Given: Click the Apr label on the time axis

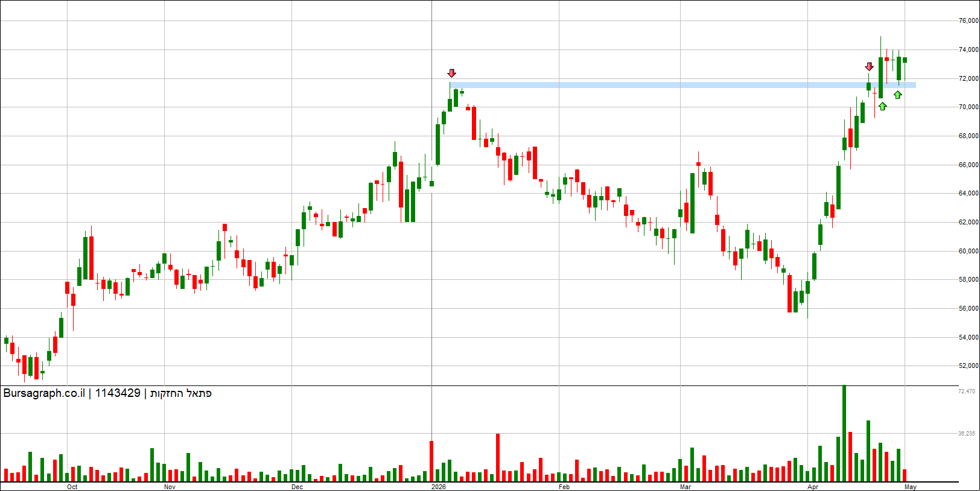Looking at the screenshot, I should [x=813, y=487].
